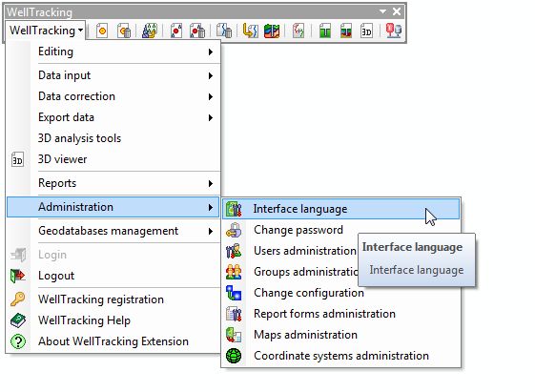The width and height of the screenshot is (535, 392).
Task: Click the Groups administration people icon
Action: pyautogui.click(x=234, y=272)
